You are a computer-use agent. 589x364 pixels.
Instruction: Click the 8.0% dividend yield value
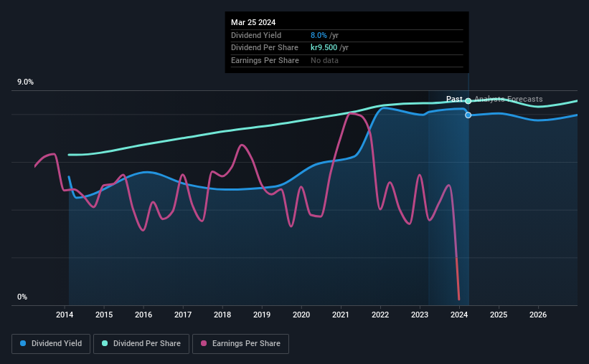coord(319,35)
